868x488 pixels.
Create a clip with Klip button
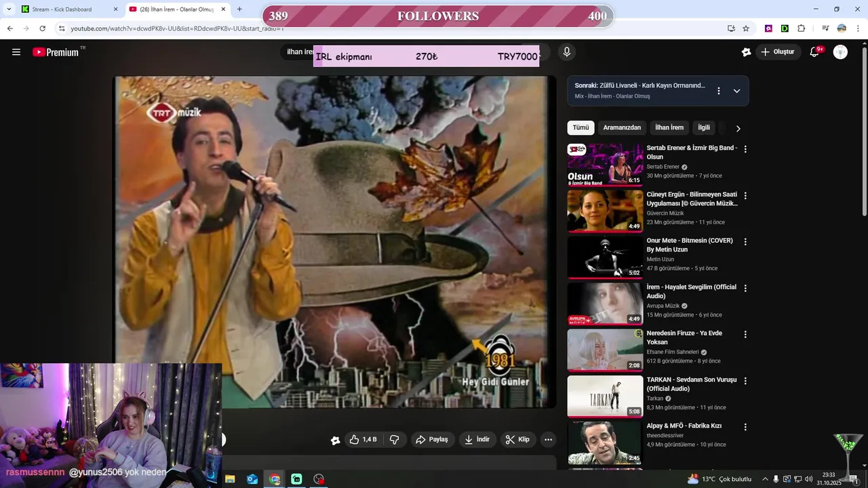click(517, 440)
